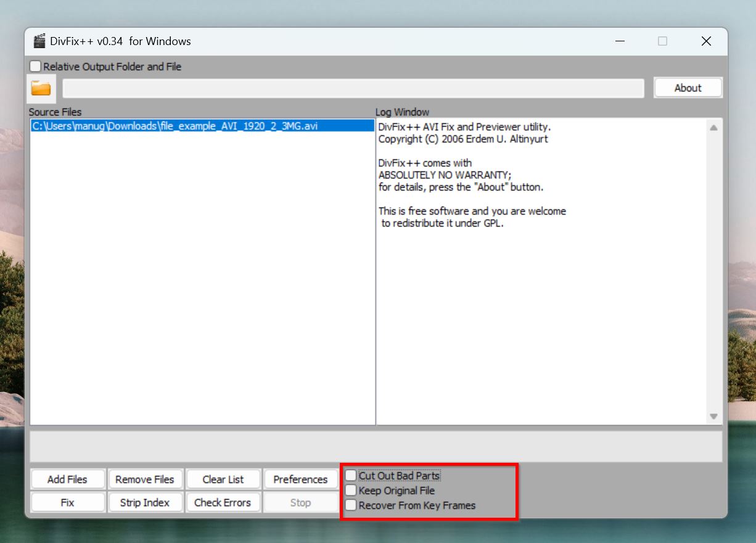This screenshot has width=756, height=543.
Task: Click Clear List to empty sources
Action: (x=223, y=479)
